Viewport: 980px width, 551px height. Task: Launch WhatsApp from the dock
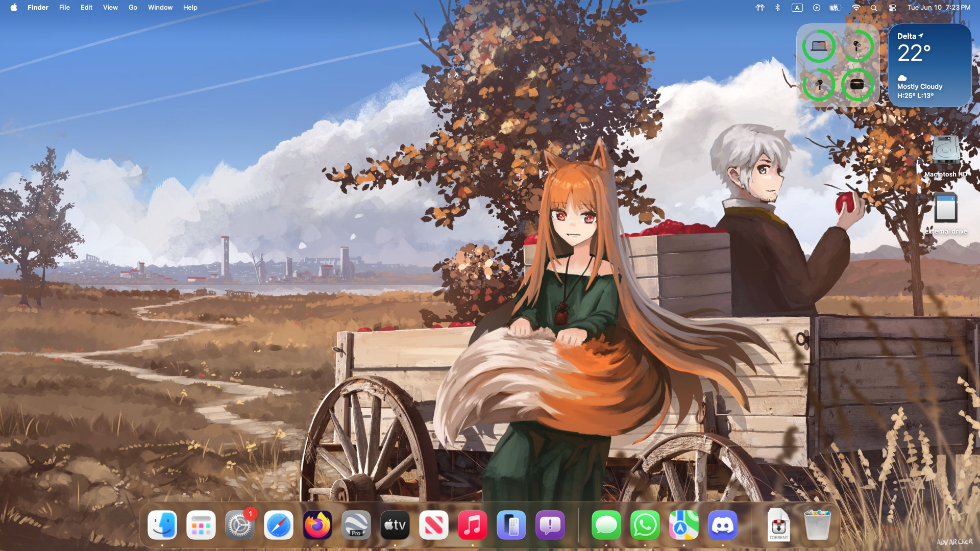[x=645, y=525]
